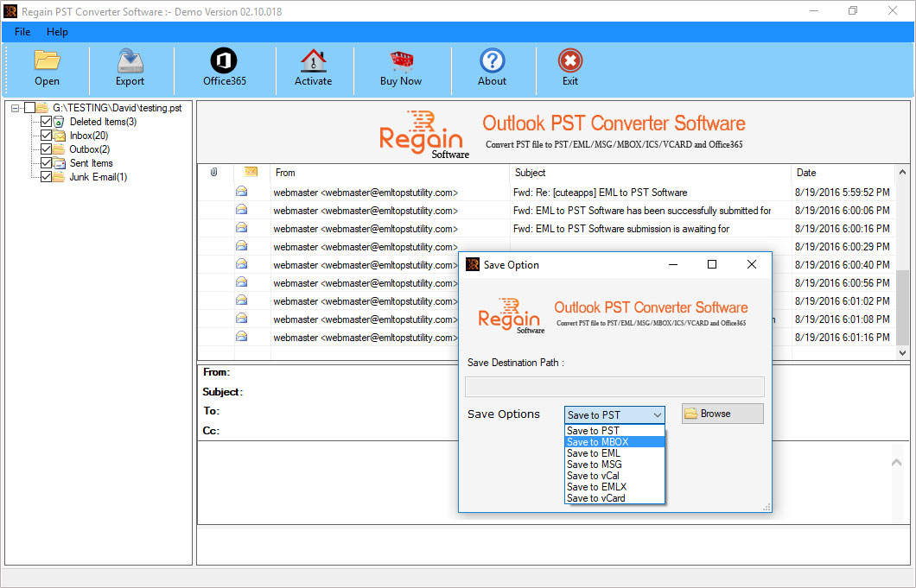Select envelope icon of 6:01:08 PM email
Viewport: 916px width, 588px height.
point(241,319)
